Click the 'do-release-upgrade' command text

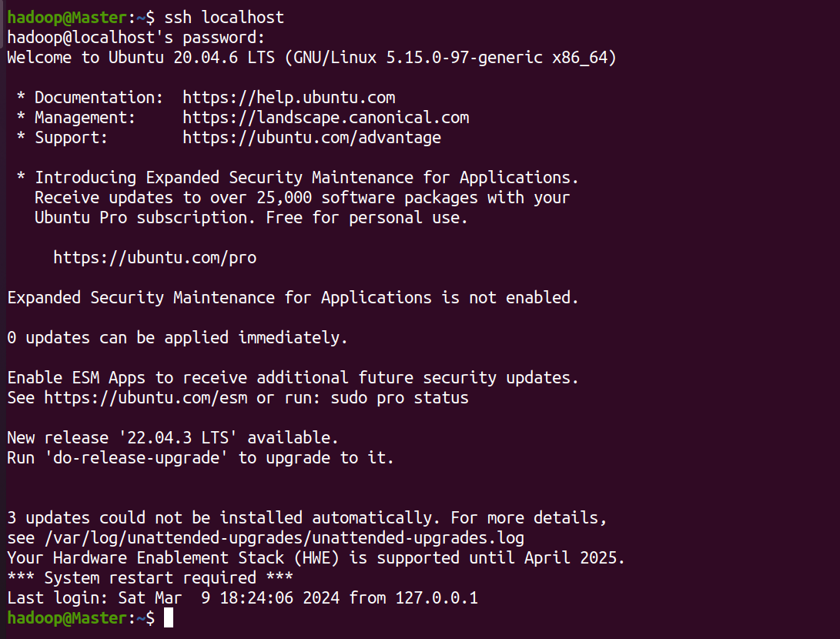click(136, 458)
